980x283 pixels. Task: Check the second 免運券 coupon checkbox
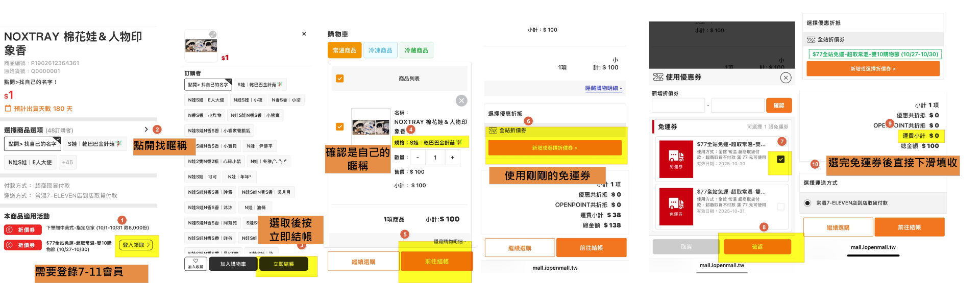click(780, 207)
